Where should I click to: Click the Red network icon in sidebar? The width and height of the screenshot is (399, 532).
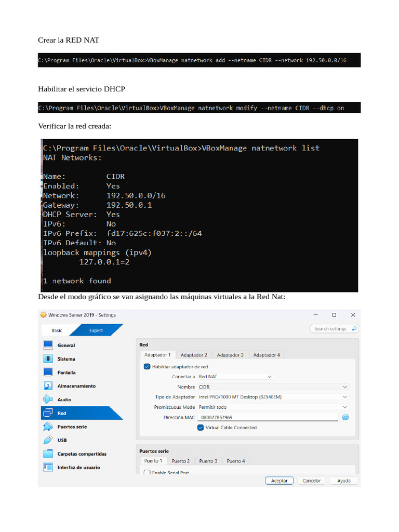tap(48, 413)
